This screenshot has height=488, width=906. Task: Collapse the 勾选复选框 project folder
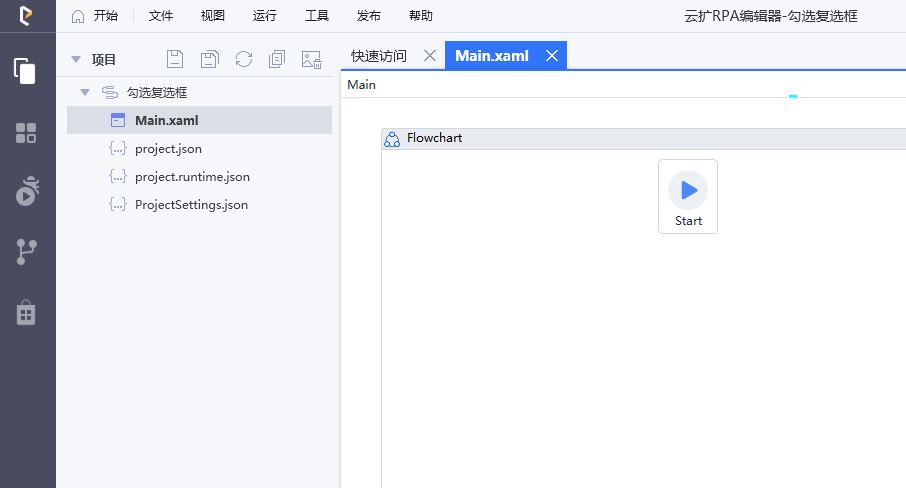(85, 92)
